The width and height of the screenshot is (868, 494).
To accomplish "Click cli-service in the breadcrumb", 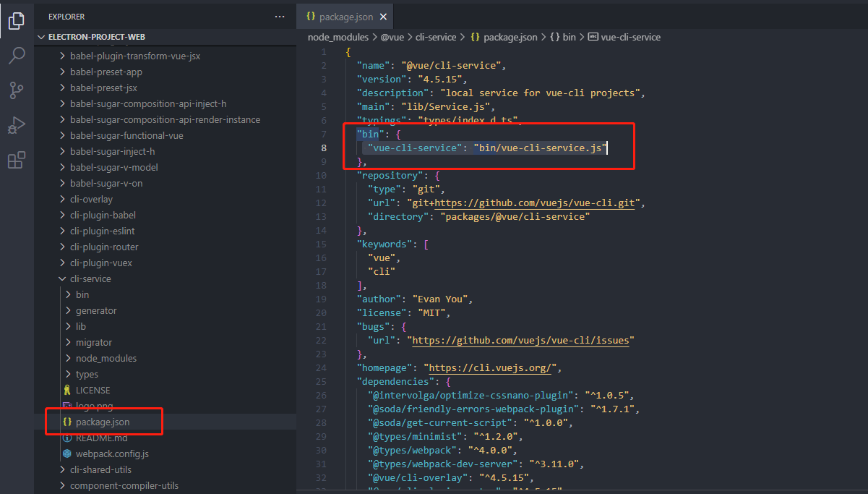I will point(436,37).
